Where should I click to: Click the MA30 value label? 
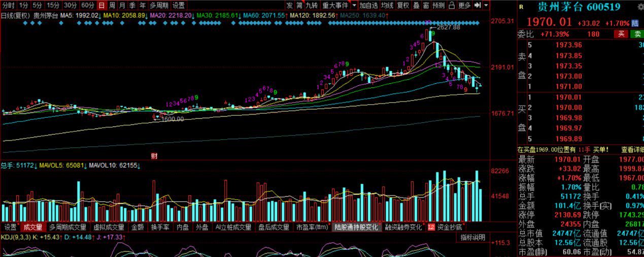[219, 15]
